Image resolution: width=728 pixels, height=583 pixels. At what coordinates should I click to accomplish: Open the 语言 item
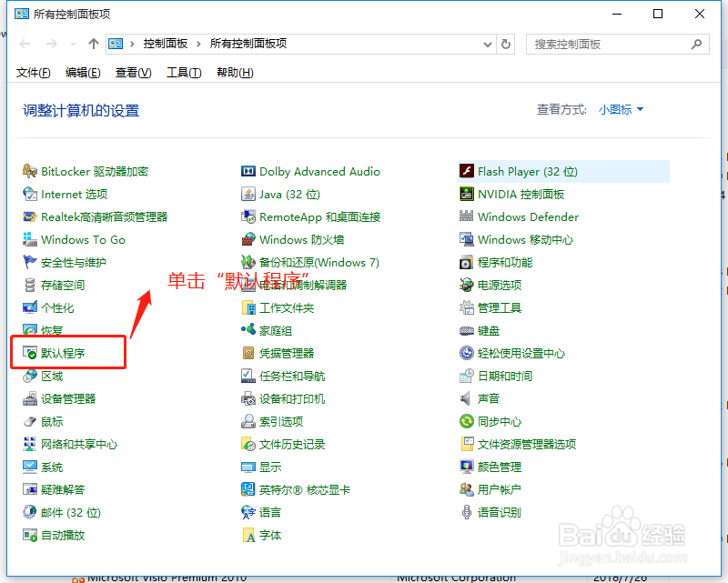[x=270, y=512]
